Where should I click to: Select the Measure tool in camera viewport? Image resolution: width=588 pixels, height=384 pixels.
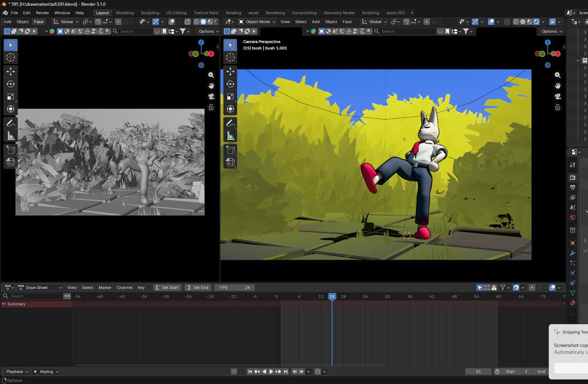[x=230, y=136]
